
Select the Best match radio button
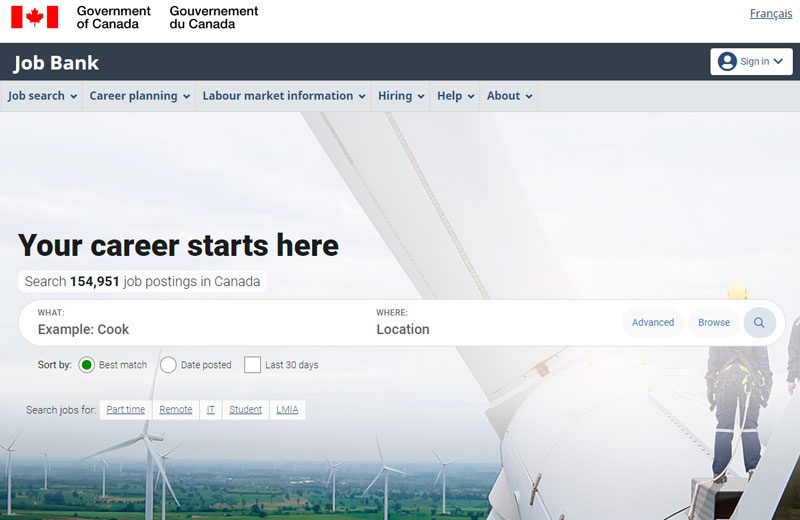point(86,365)
